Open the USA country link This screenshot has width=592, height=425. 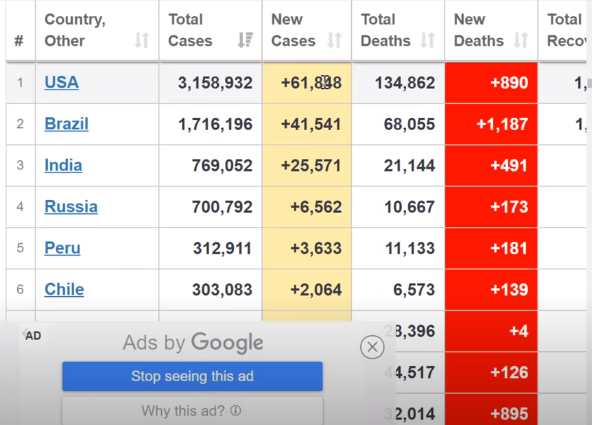tap(62, 82)
